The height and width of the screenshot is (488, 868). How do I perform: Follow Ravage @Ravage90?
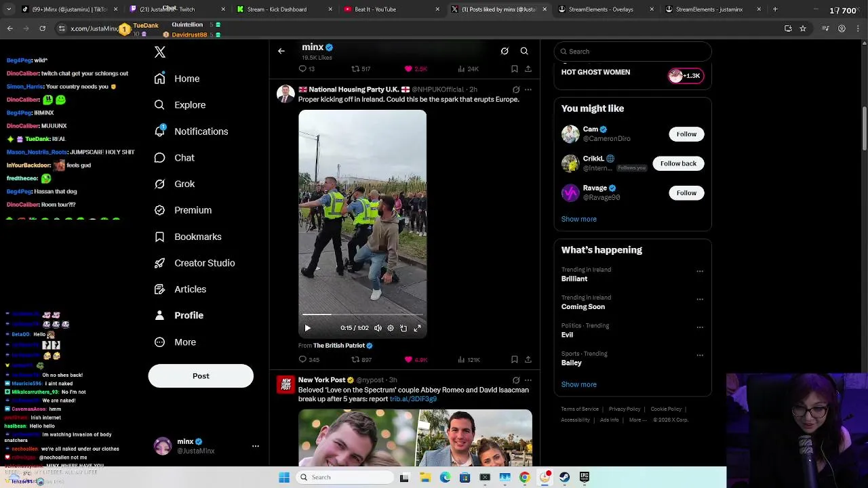686,193
